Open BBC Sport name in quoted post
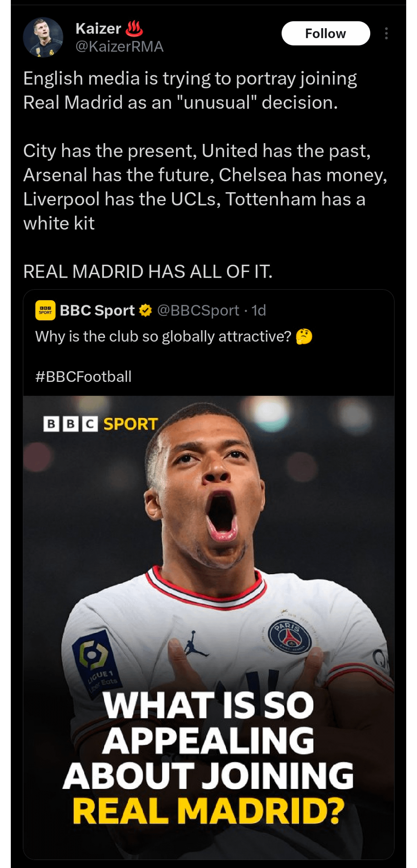417x868 pixels. coord(97,311)
